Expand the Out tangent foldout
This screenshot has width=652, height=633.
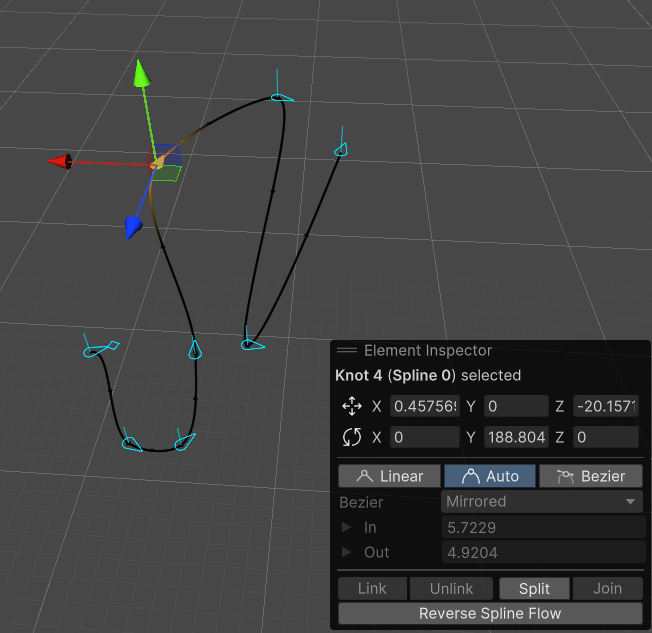click(x=347, y=552)
